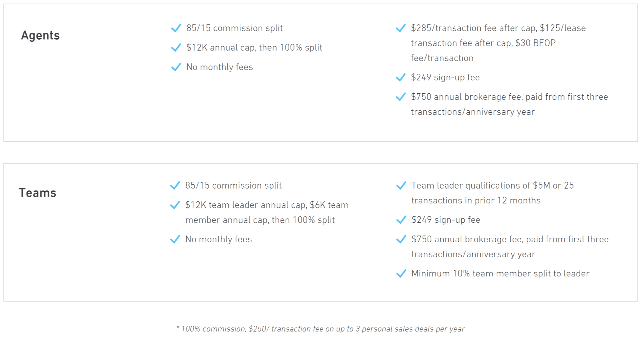Screen dimensions: 644x344
Task: Click checkmark next to Minimum 10% team member split
Action: point(401,274)
